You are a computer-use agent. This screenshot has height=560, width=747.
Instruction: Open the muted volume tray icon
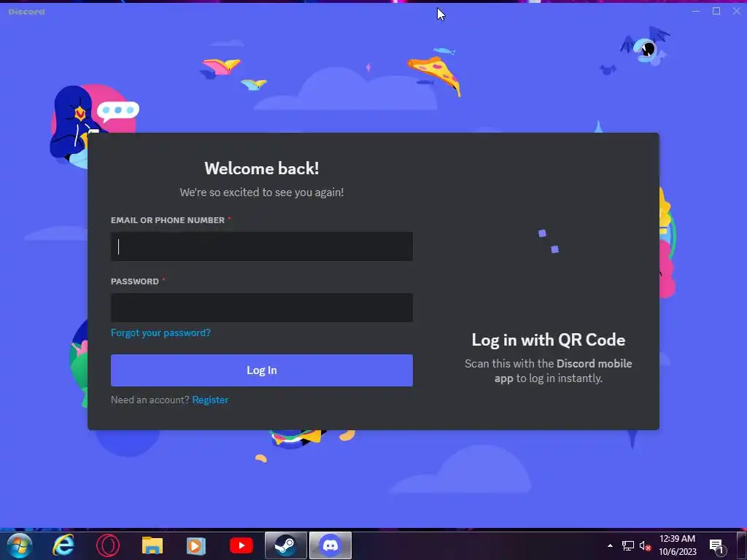pyautogui.click(x=645, y=545)
